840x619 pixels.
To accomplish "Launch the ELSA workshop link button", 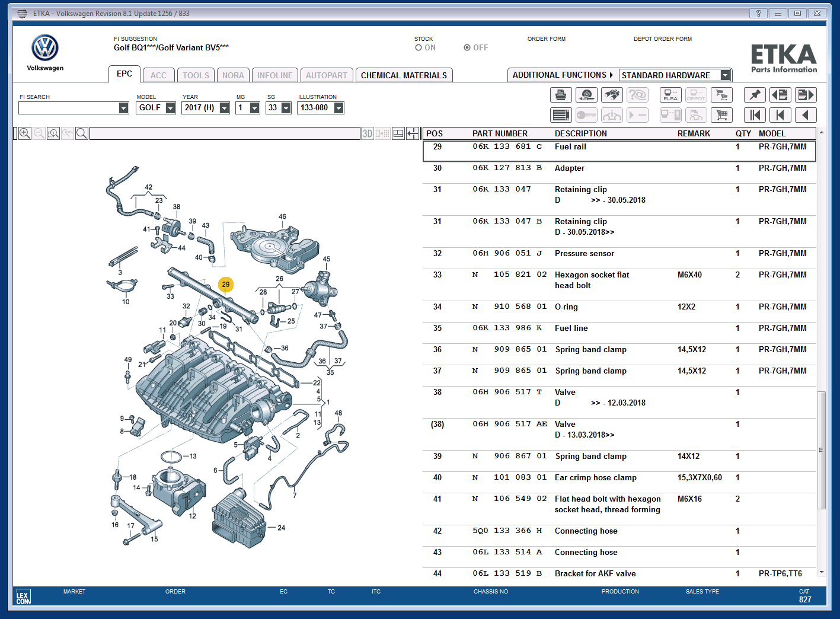I will (670, 95).
